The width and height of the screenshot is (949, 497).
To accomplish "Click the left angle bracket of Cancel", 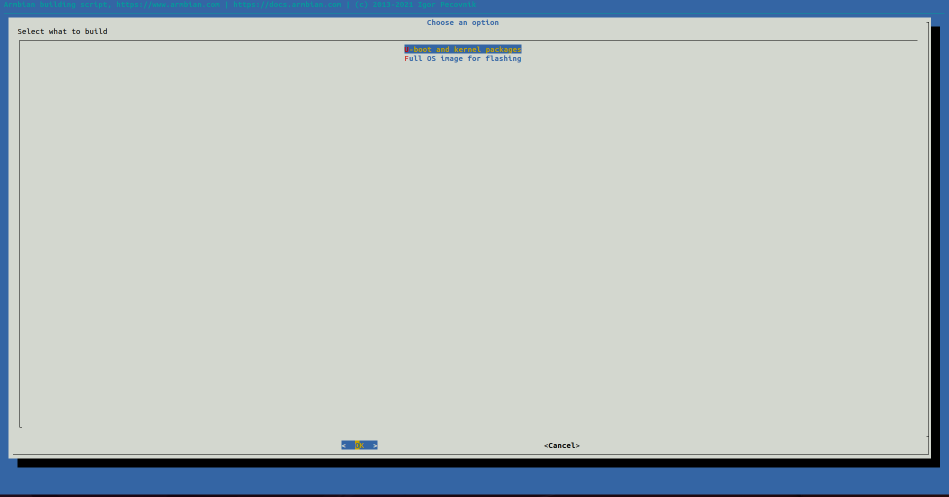I will tap(546, 445).
